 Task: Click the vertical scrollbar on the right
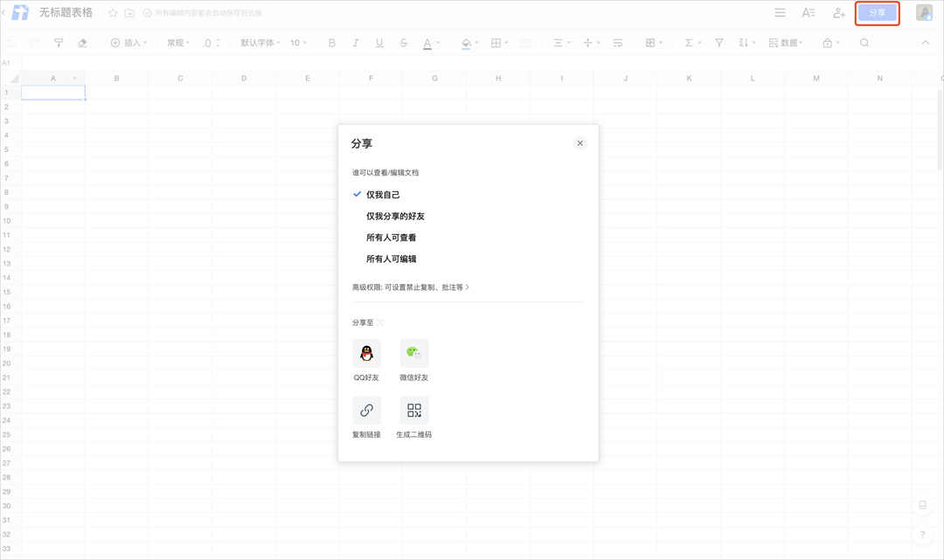tap(940, 129)
